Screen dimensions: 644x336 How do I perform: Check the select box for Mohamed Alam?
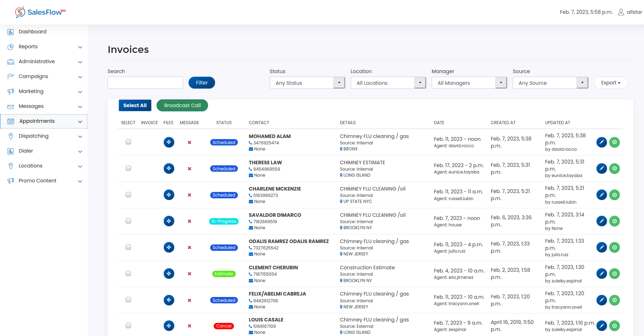point(129,142)
